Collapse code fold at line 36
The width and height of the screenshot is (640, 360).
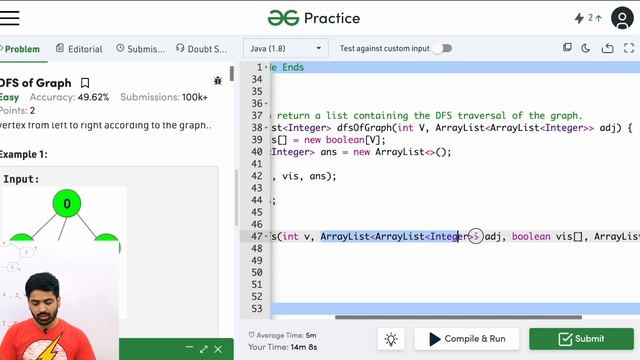coord(266,104)
